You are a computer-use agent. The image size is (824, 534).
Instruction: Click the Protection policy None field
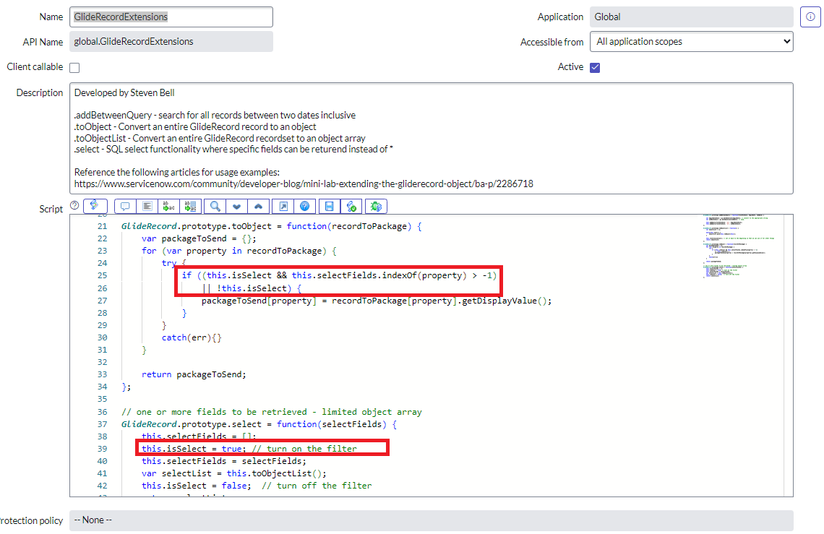pos(431,520)
